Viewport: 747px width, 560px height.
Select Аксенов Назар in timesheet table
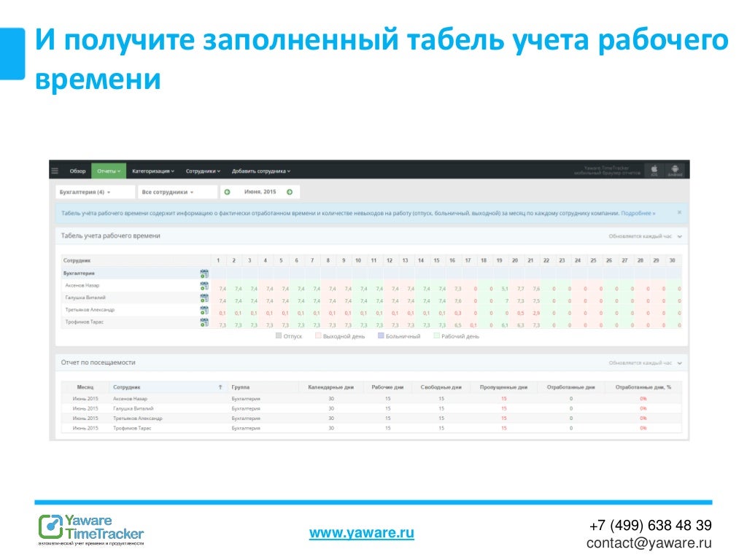click(x=82, y=285)
